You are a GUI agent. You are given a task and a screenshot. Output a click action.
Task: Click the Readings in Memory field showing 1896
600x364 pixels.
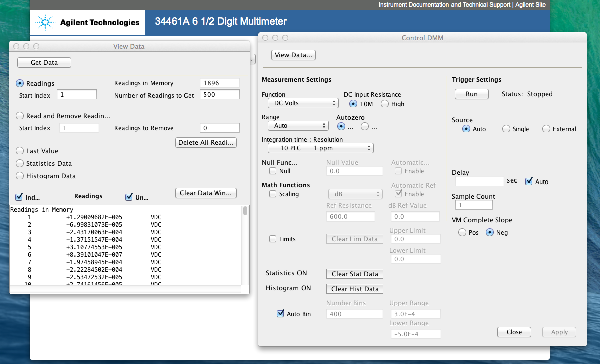(220, 83)
